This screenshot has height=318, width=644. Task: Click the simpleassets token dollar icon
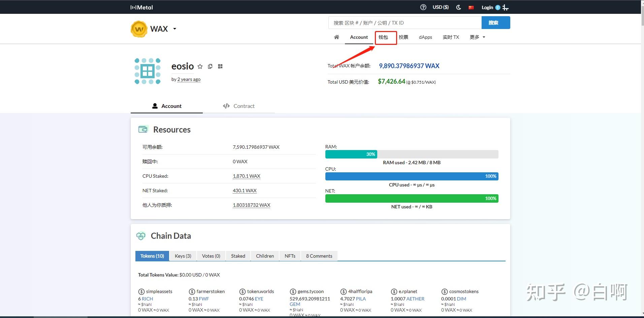tap(141, 292)
